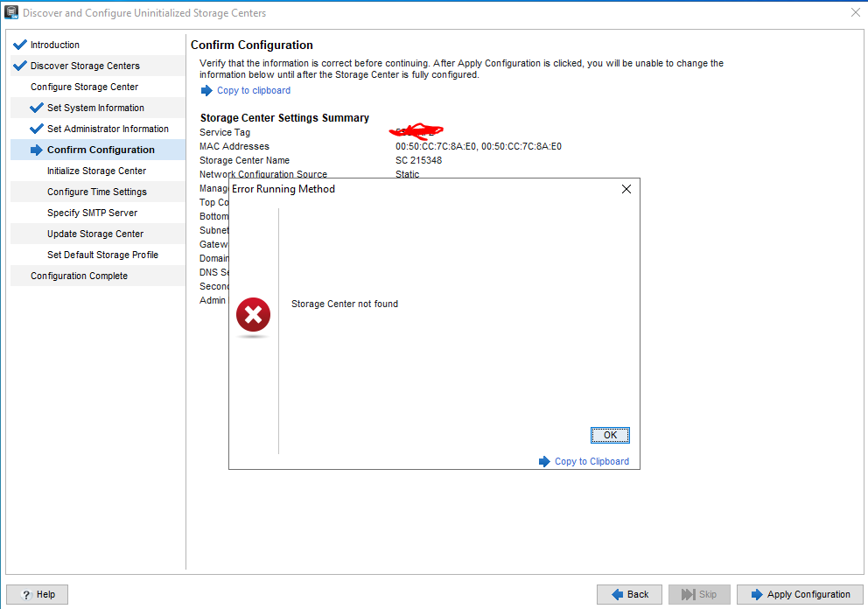Click OK in the error dialog
868x609 pixels.
(610, 435)
